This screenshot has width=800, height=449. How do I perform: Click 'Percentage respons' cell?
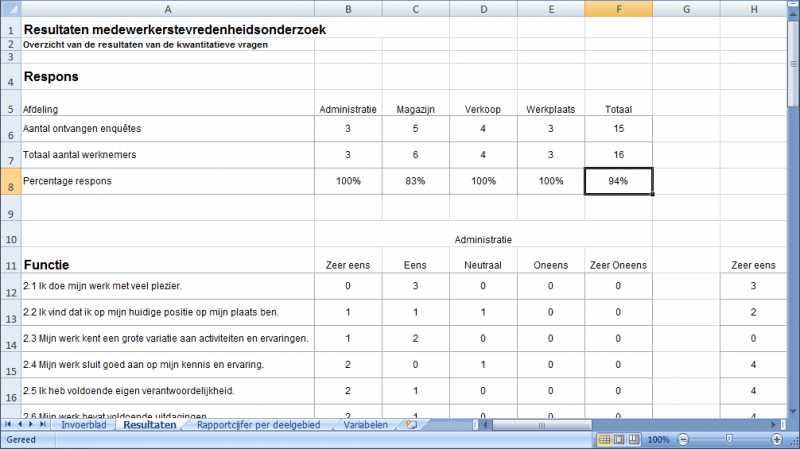pyautogui.click(x=168, y=181)
